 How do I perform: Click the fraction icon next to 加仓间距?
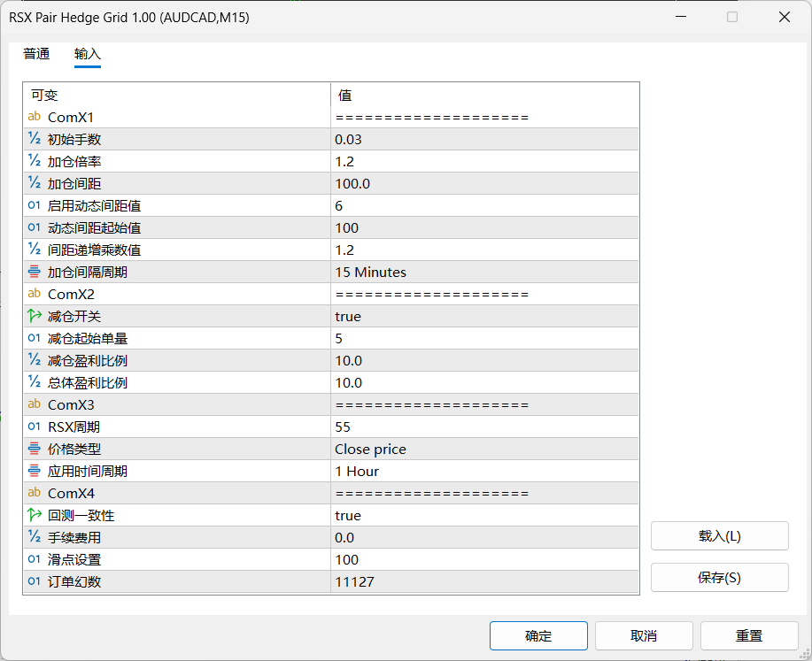coord(35,183)
